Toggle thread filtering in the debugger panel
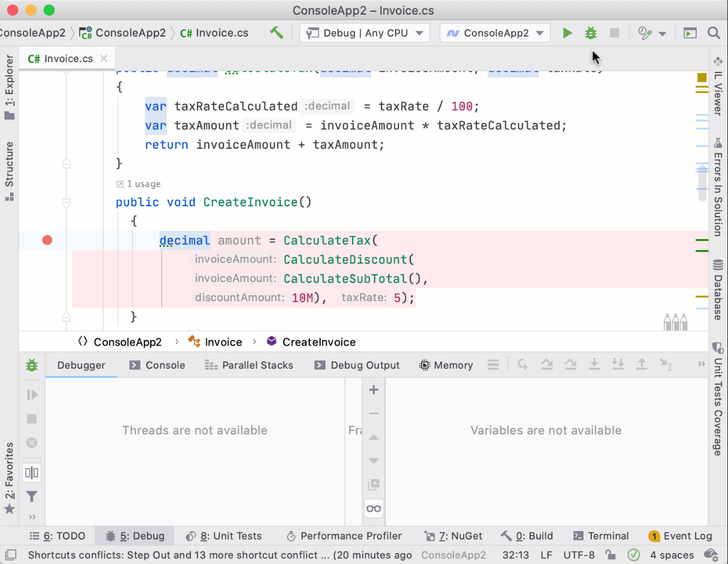728x564 pixels. [31, 496]
